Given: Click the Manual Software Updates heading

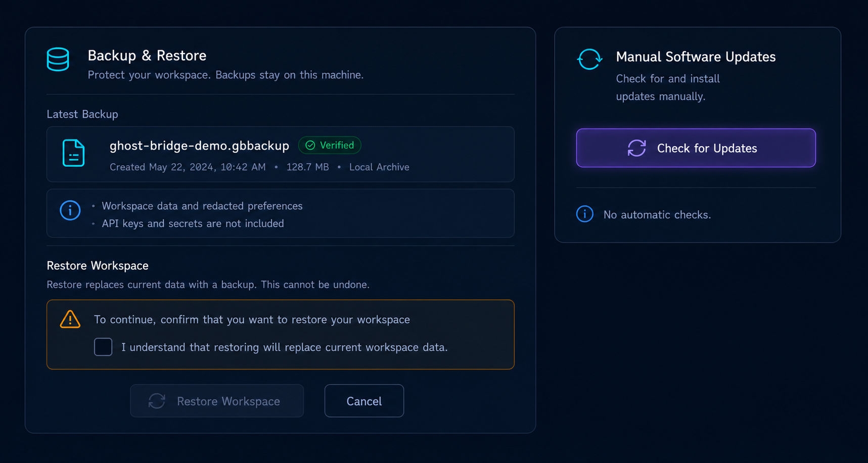Looking at the screenshot, I should [x=696, y=57].
